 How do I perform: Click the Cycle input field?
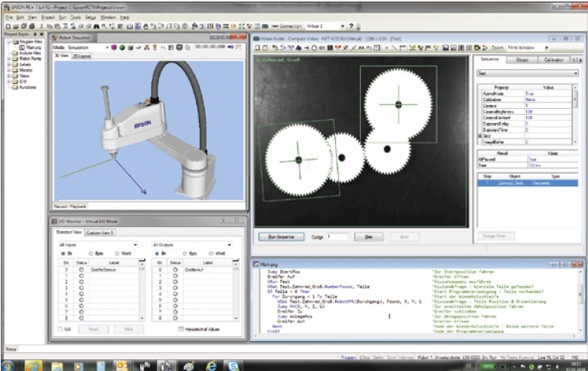337,236
